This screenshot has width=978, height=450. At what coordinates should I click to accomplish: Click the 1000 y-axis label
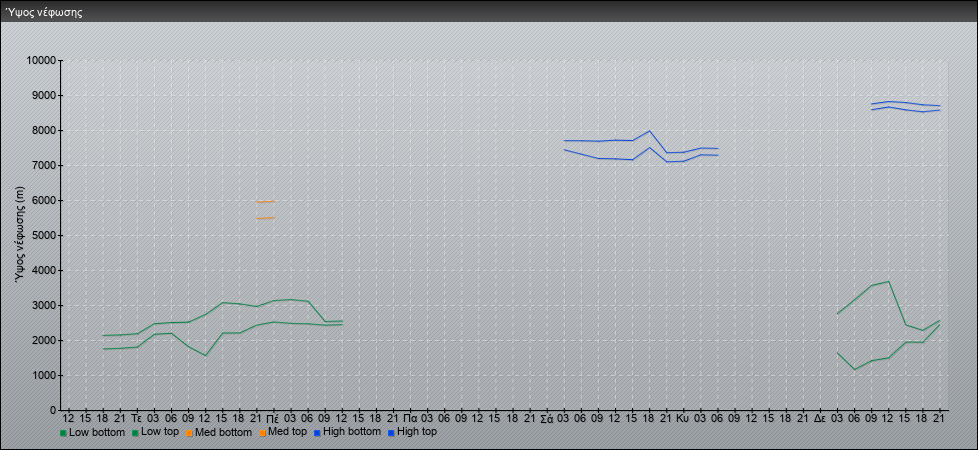point(44,375)
